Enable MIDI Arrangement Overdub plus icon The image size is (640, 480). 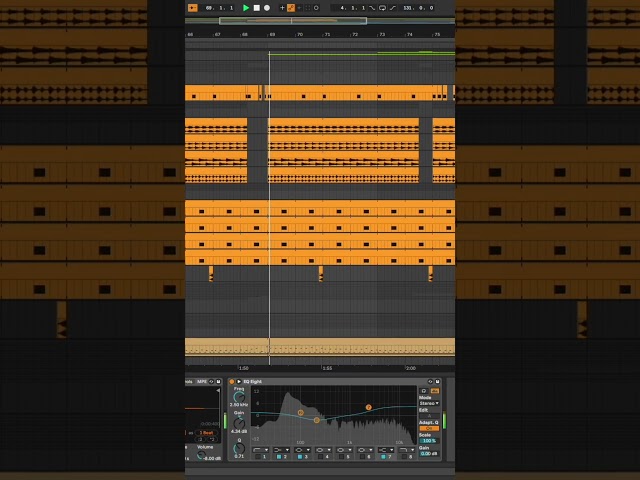tap(282, 8)
